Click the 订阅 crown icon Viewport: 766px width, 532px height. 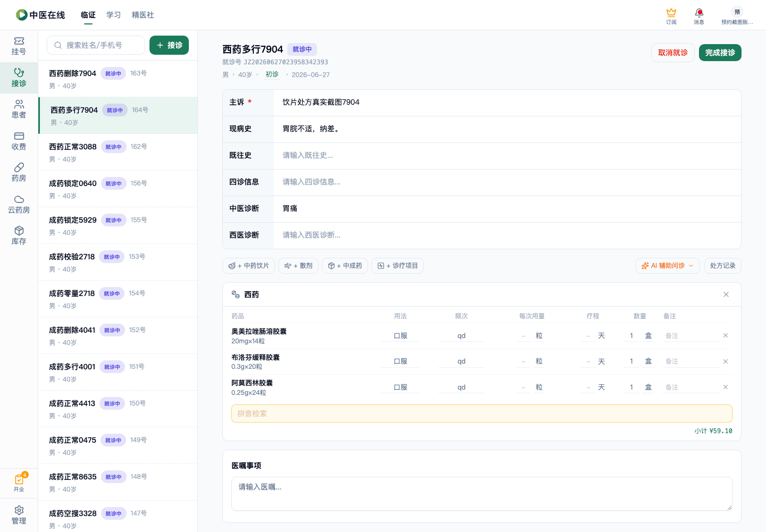(671, 16)
